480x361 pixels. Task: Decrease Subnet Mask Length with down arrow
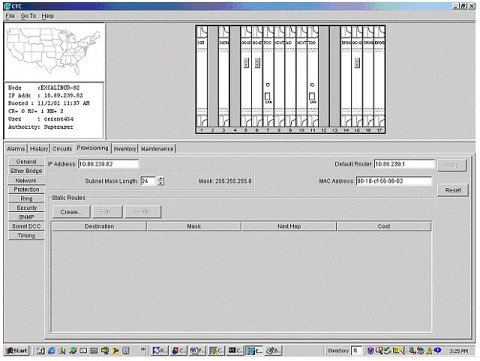pos(161,183)
